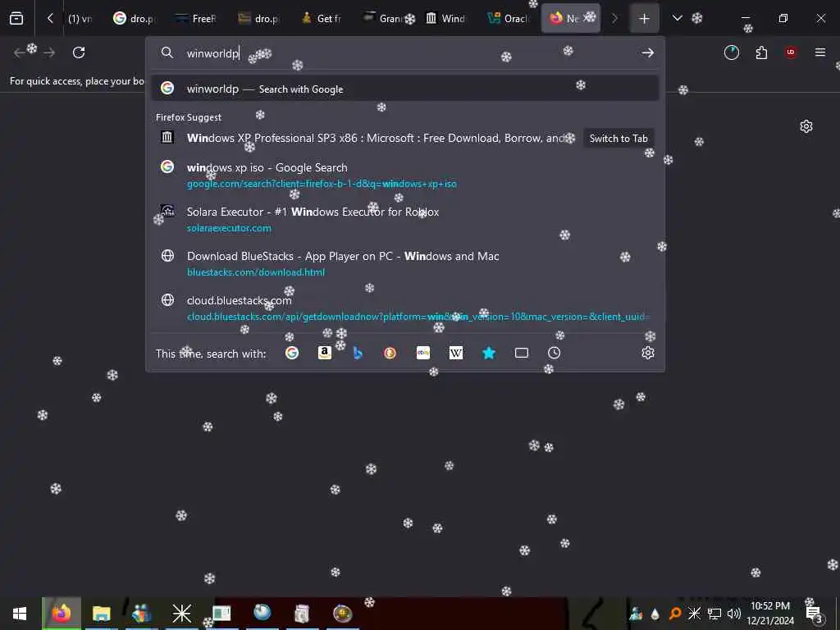Image resolution: width=840 pixels, height=630 pixels.
Task: Open the Download BlueStacks suggestion
Action: pos(405,263)
